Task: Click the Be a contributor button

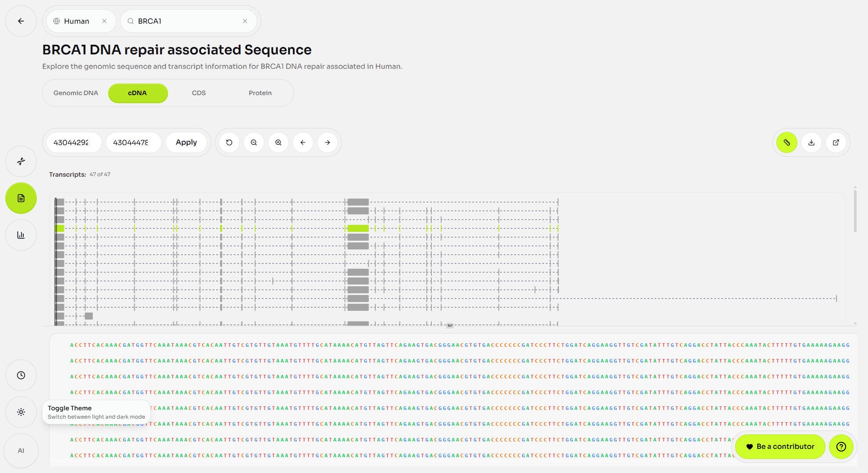Action: pos(780,446)
